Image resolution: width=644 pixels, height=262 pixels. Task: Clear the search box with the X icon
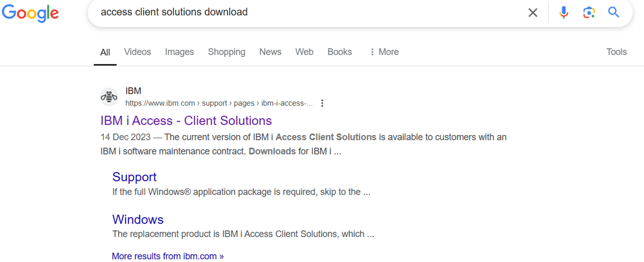533,13
